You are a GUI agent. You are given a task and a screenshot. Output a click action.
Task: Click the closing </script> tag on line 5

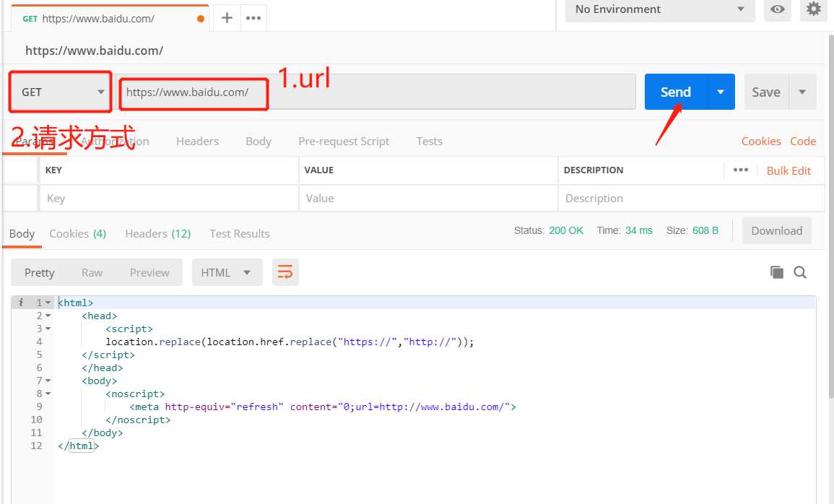click(x=108, y=355)
